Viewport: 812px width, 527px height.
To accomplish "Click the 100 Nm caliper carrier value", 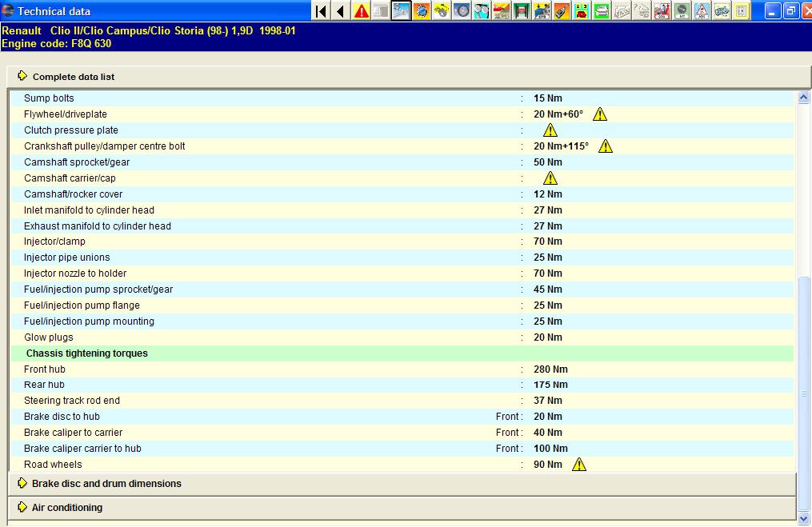I will [550, 449].
